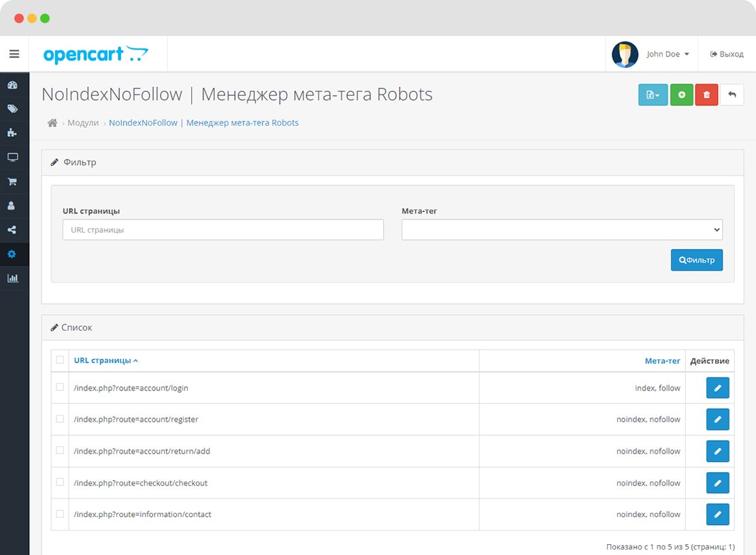The height and width of the screenshot is (555, 756).
Task: Open the Reports chart sidebar icon
Action: 12,278
